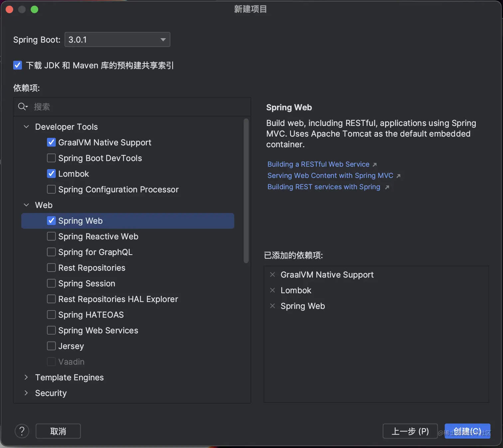Open the Spring Boot version dropdown
Screen dimensions: 503x448
coord(163,39)
